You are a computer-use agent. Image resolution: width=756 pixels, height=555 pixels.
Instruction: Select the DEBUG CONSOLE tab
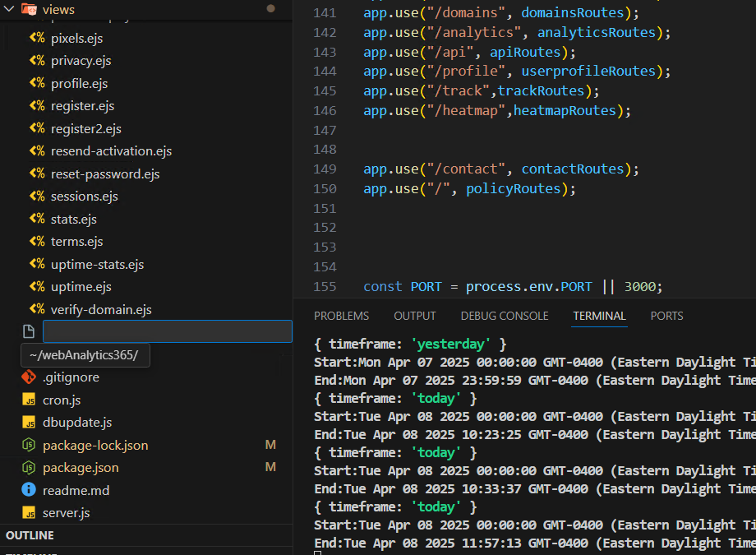(x=504, y=316)
